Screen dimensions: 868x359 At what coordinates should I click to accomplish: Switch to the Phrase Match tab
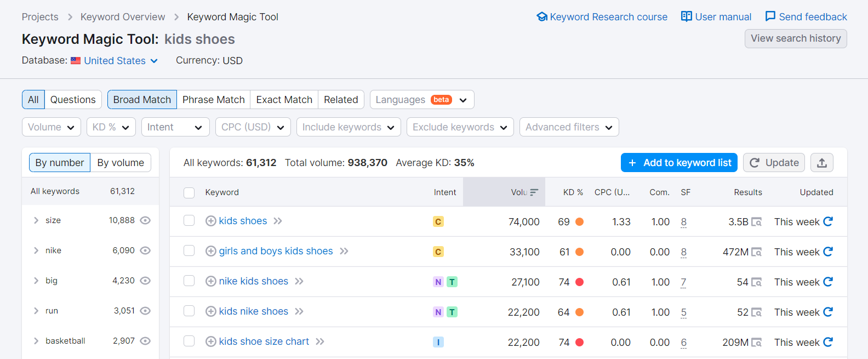click(x=213, y=100)
